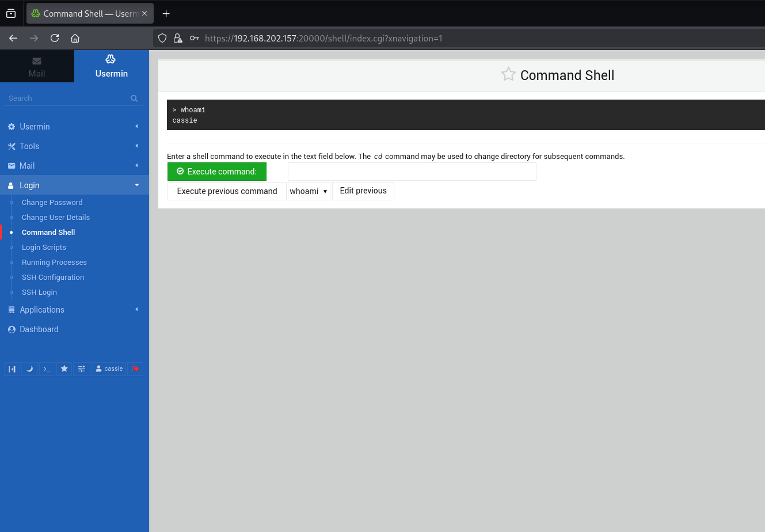Open the previous commands whoami dropdown

click(x=309, y=191)
